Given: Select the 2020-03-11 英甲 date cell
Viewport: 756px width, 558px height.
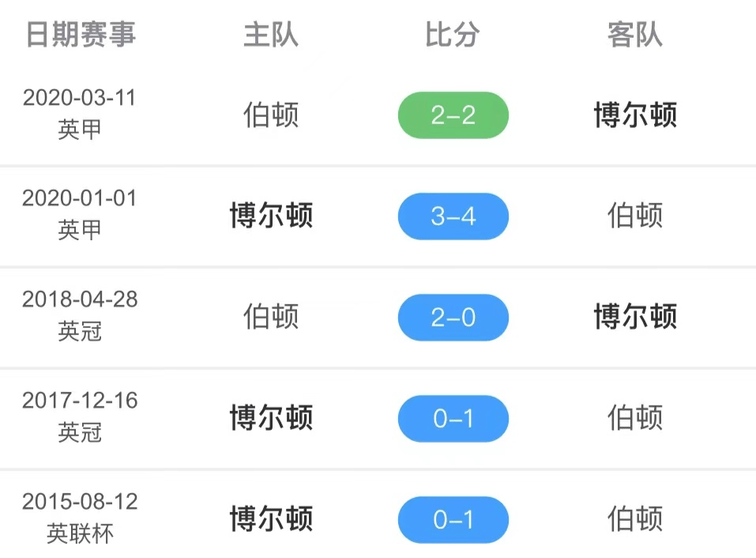Looking at the screenshot, I should 80,114.
